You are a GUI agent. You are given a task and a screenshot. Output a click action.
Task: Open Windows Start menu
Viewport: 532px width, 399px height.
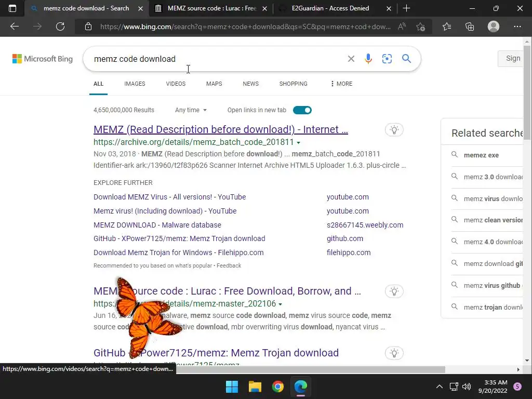coord(232,387)
